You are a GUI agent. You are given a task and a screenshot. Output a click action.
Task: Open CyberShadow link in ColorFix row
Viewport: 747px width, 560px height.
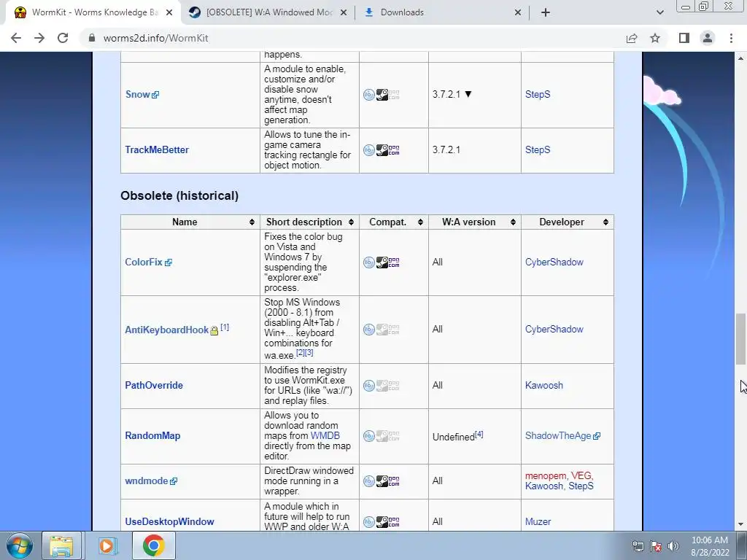point(554,262)
